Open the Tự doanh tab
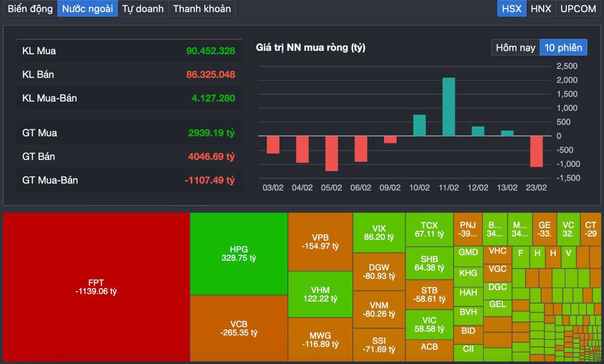The height and width of the screenshot is (364, 604). (143, 9)
